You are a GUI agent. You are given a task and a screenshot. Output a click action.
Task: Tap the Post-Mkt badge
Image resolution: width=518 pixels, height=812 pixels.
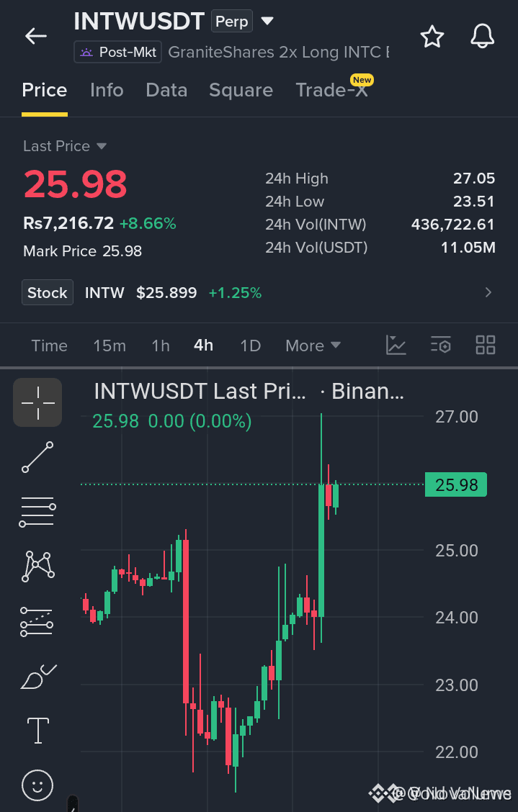tap(117, 52)
